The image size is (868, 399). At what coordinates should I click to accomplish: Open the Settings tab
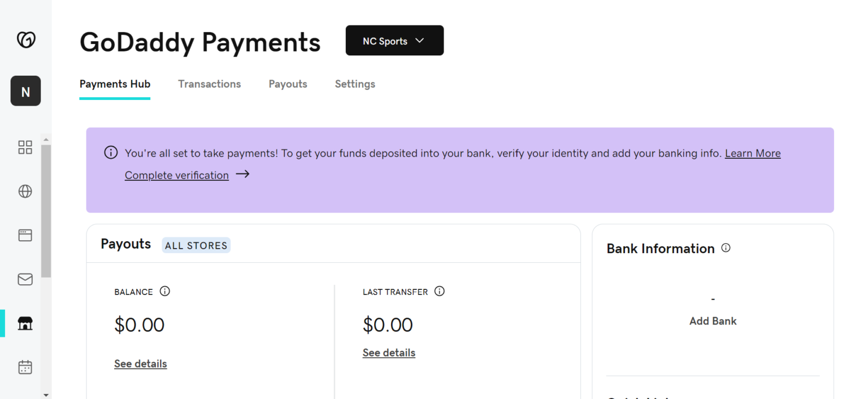(x=355, y=84)
